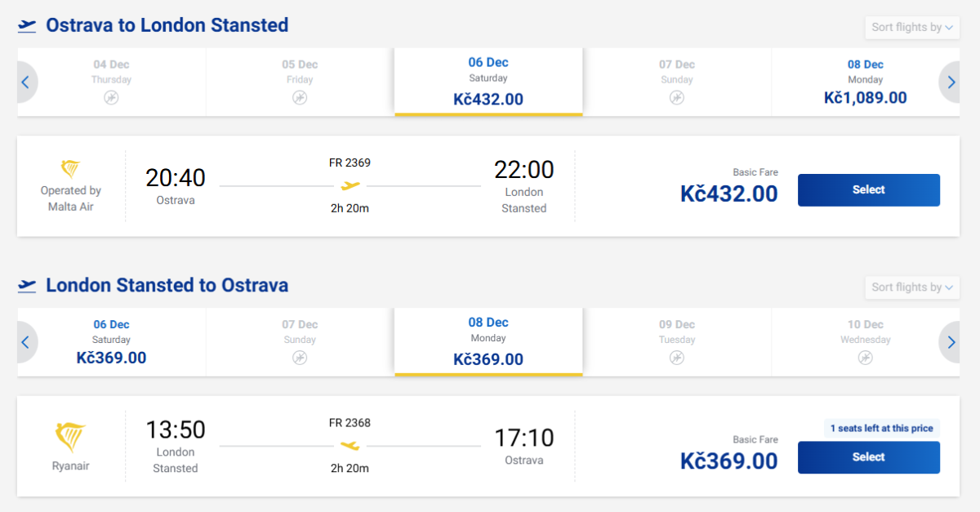Screen dimensions: 980x512
Task: Select the Kč369.00 London to Ostrava fare
Action: coord(868,457)
